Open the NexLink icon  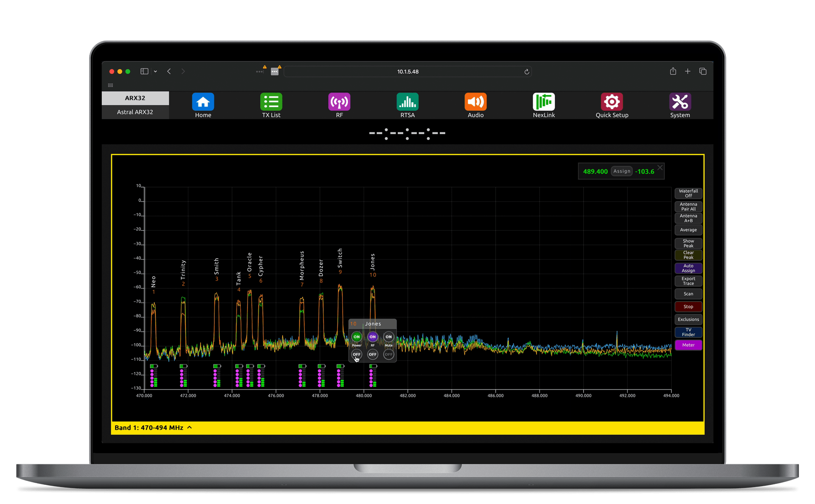544,102
